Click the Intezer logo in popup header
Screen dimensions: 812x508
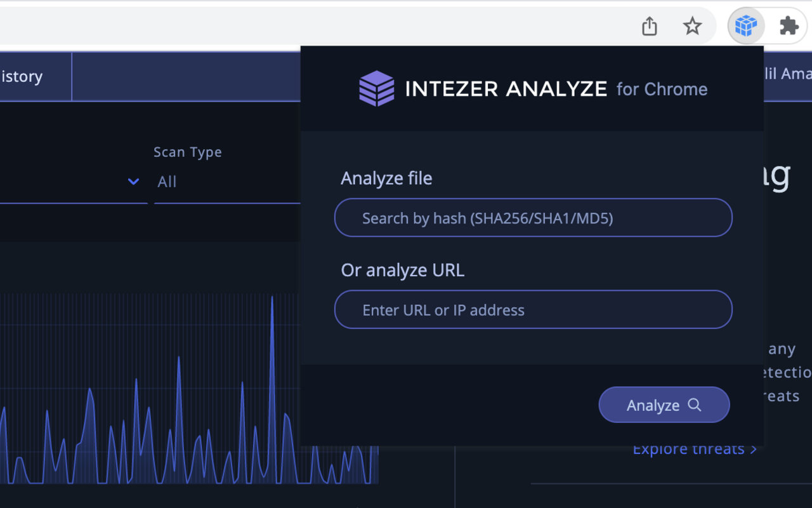377,88
